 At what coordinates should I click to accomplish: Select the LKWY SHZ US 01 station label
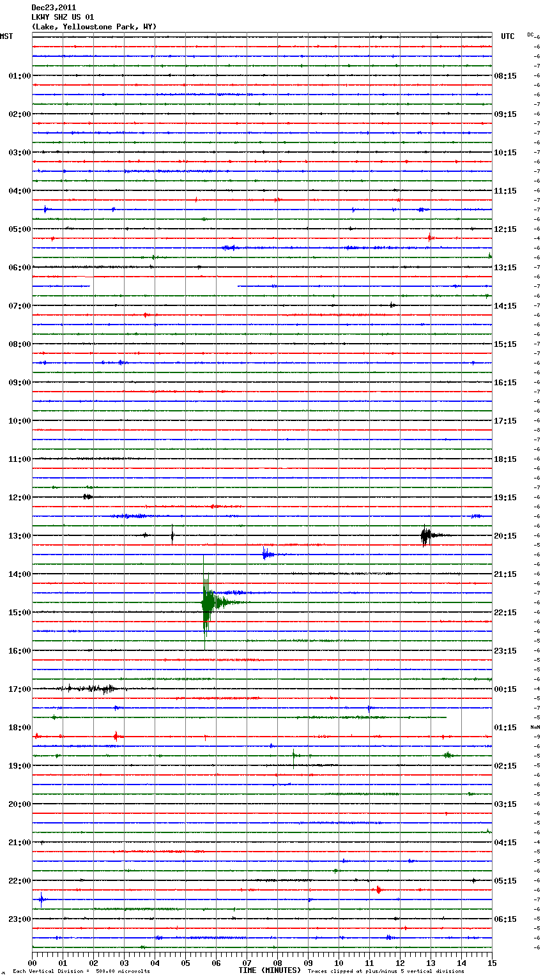[x=63, y=17]
